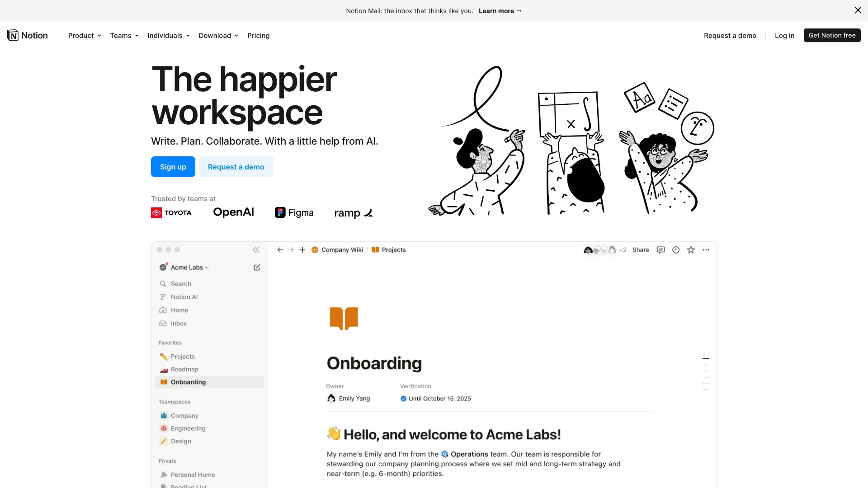The width and height of the screenshot is (868, 488).
Task: Add page to favorites with star icon
Action: [691, 250]
